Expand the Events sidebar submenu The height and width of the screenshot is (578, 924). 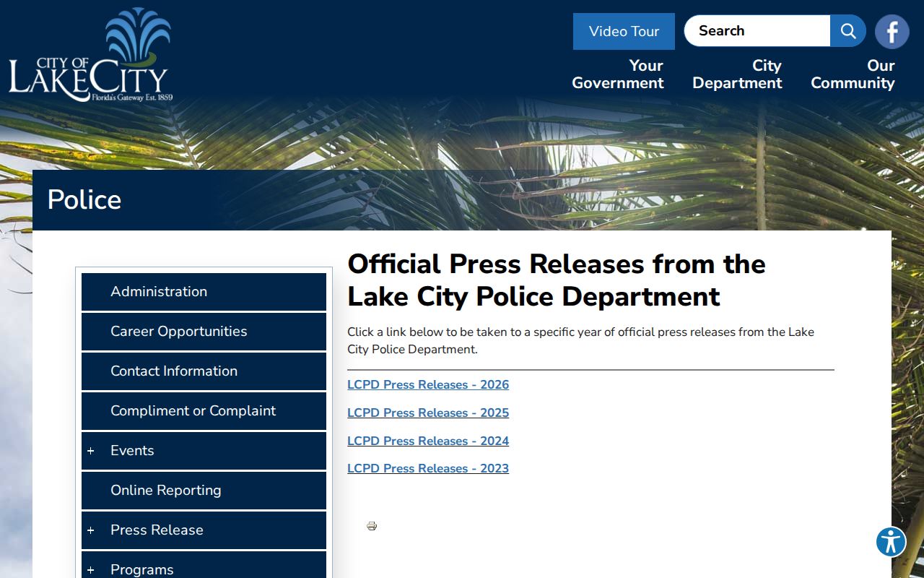[x=91, y=451]
